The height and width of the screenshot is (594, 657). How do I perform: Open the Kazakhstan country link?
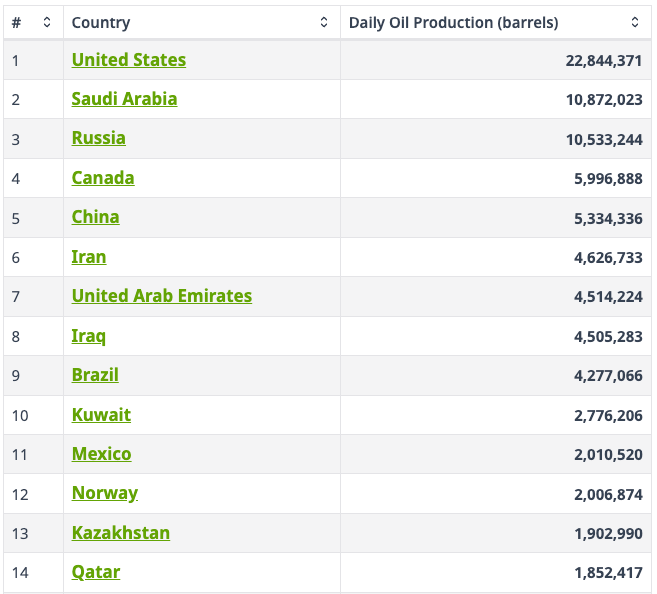[x=121, y=533]
